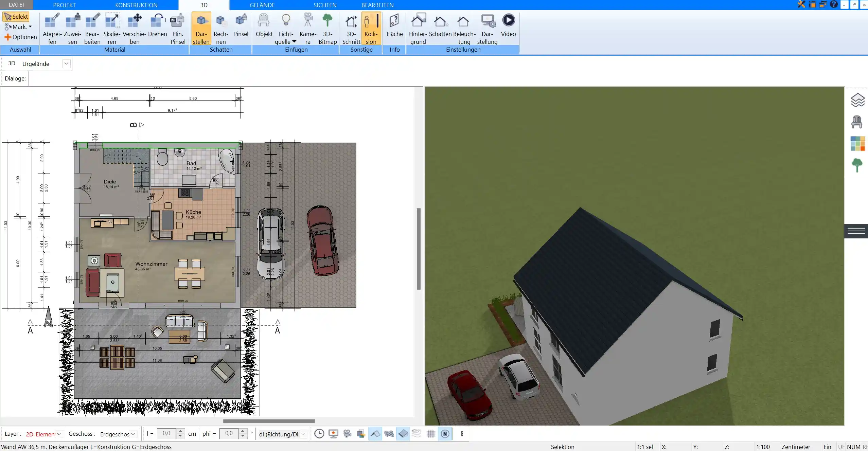The width and height of the screenshot is (868, 451).
Task: Open the KONSTRUKTION ribbon tab
Action: pos(137,5)
